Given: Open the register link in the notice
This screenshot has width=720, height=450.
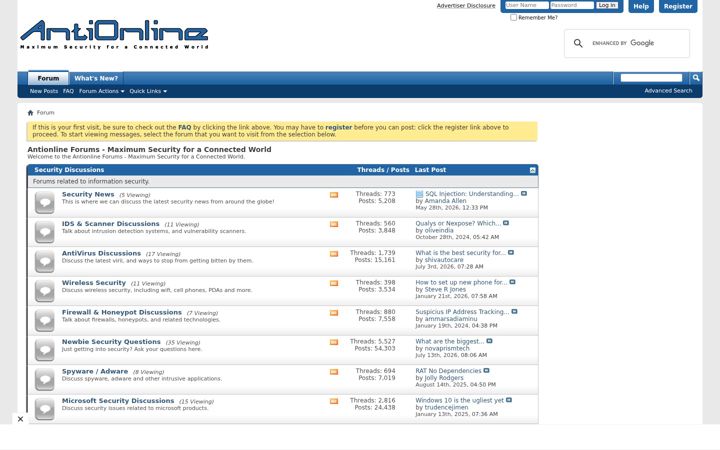Looking at the screenshot, I should tap(338, 127).
